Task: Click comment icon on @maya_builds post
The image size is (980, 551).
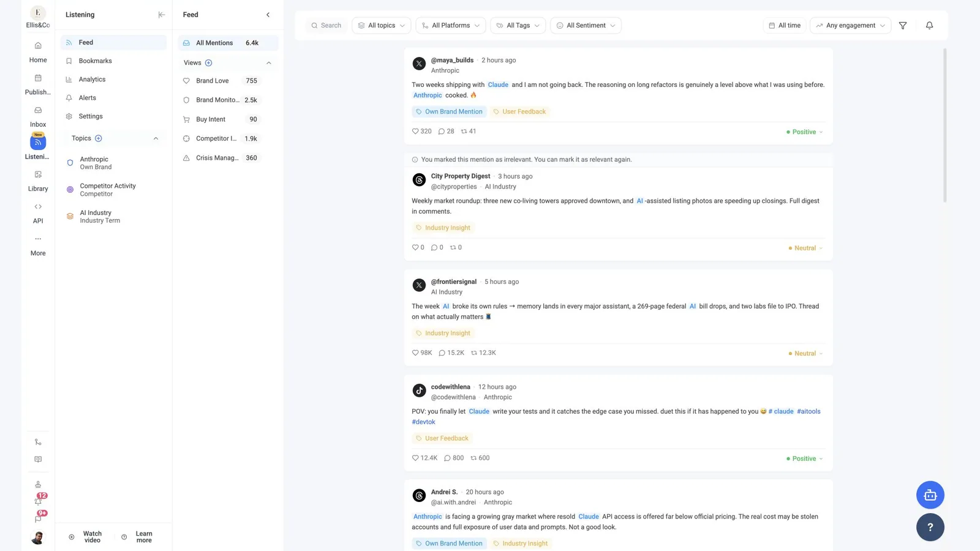Action: point(442,132)
